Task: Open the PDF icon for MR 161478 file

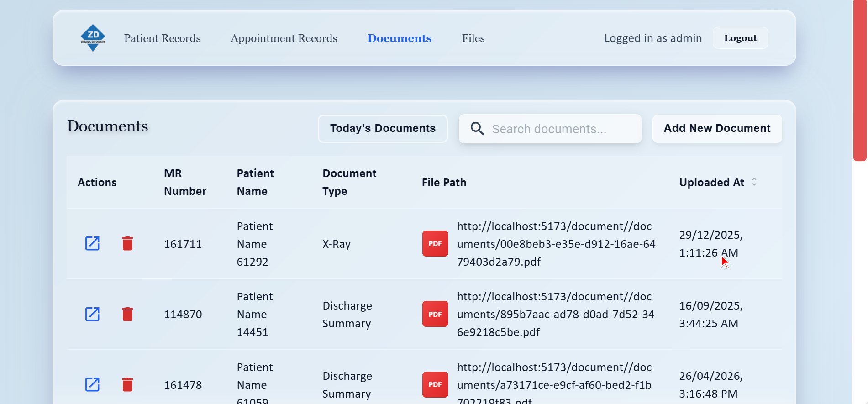Action: pos(435,384)
